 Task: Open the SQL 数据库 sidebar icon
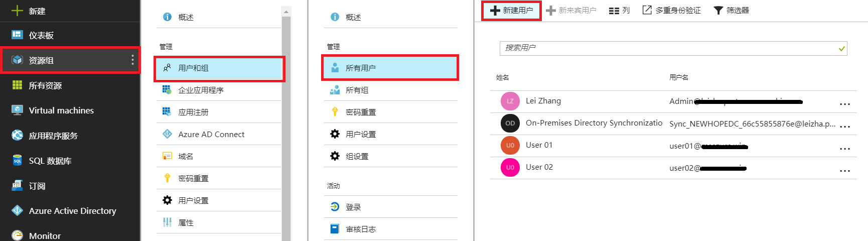[18, 161]
